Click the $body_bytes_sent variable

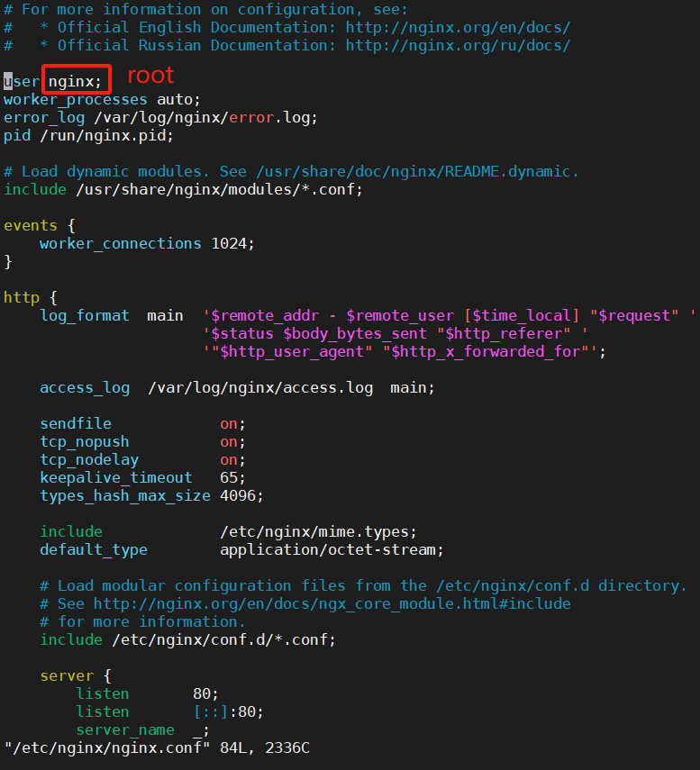(x=355, y=334)
